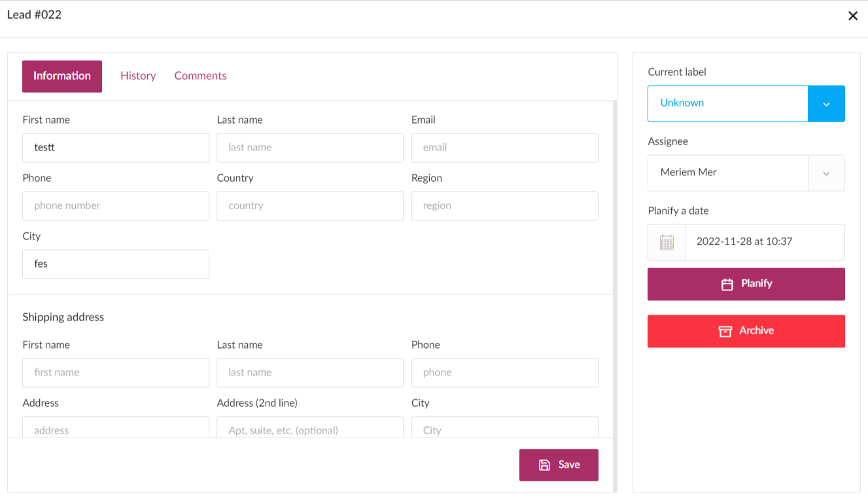Click the Planify date field
Screen dimensions: 868x503
pos(764,242)
